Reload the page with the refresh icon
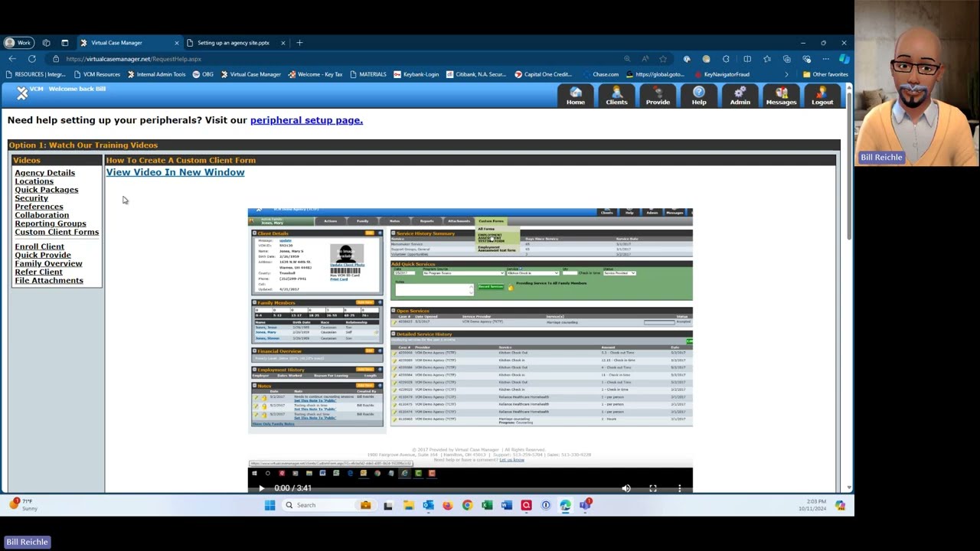Viewport: 980px width, 551px height. pyautogui.click(x=32, y=59)
